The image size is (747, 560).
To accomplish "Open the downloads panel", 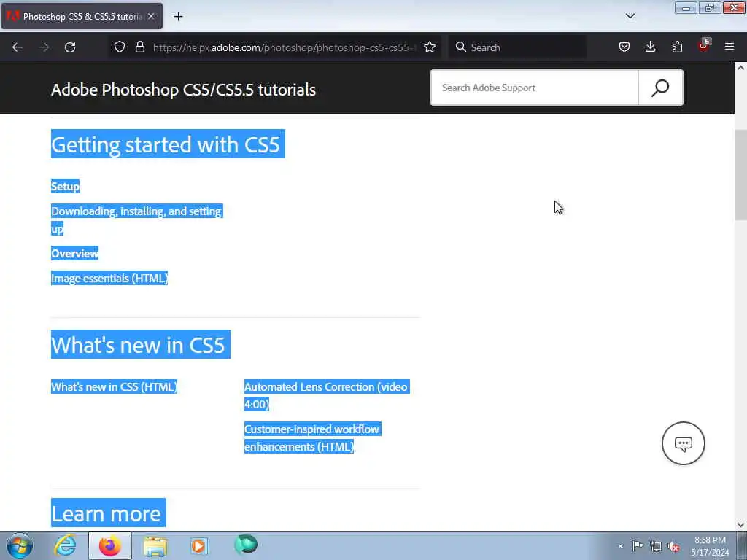I will (650, 47).
